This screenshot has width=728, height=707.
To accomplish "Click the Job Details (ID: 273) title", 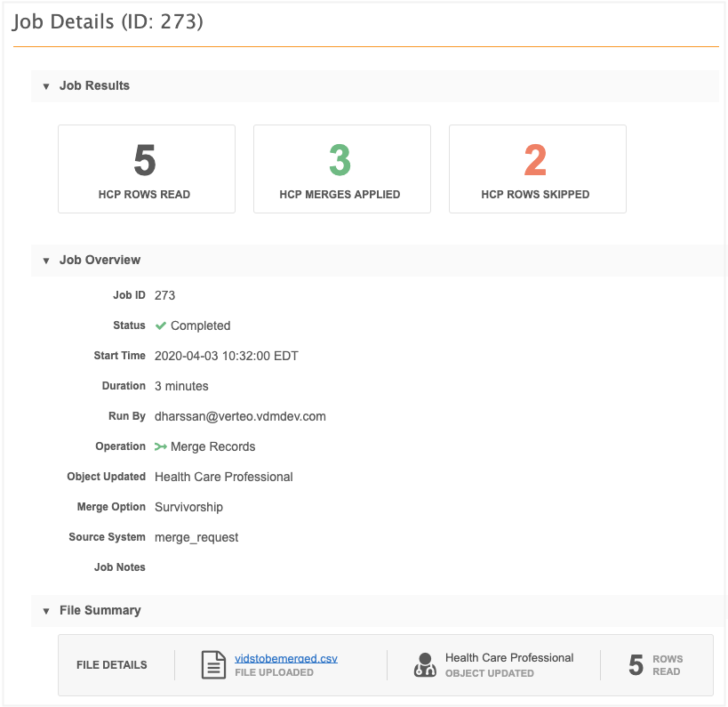I will pyautogui.click(x=108, y=21).
